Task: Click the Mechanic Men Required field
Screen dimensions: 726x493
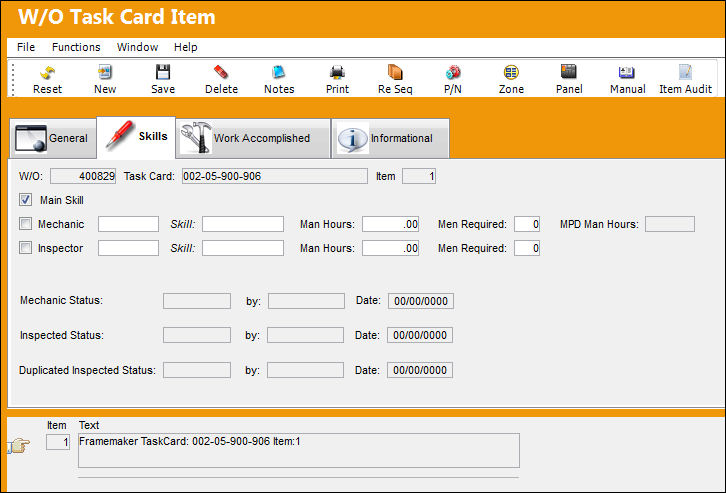Action: [527, 224]
